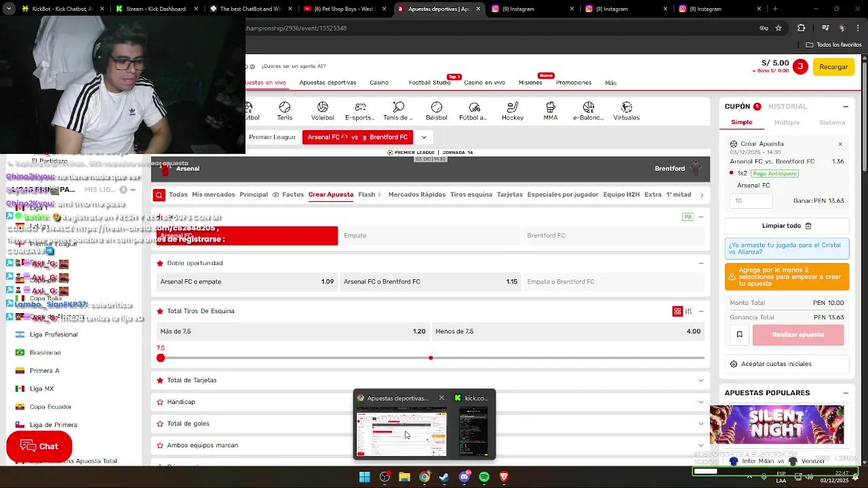
Task: Click the browser bookmark star icon
Action: (778, 28)
